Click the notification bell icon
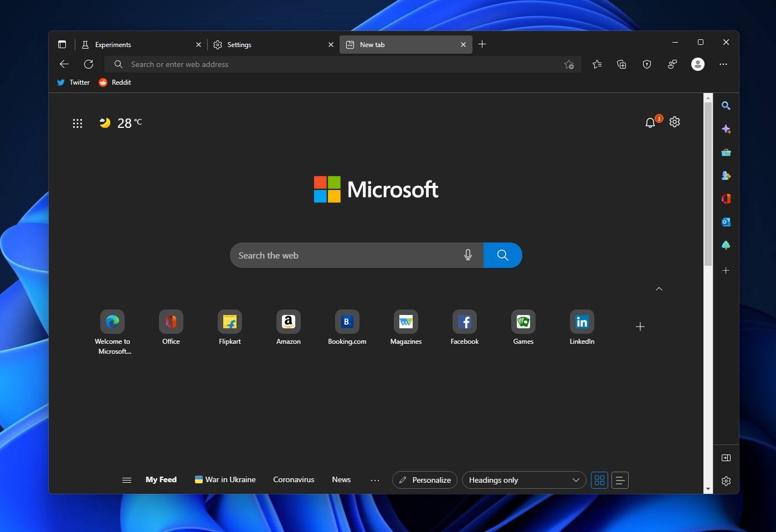The image size is (776, 532). (x=650, y=122)
